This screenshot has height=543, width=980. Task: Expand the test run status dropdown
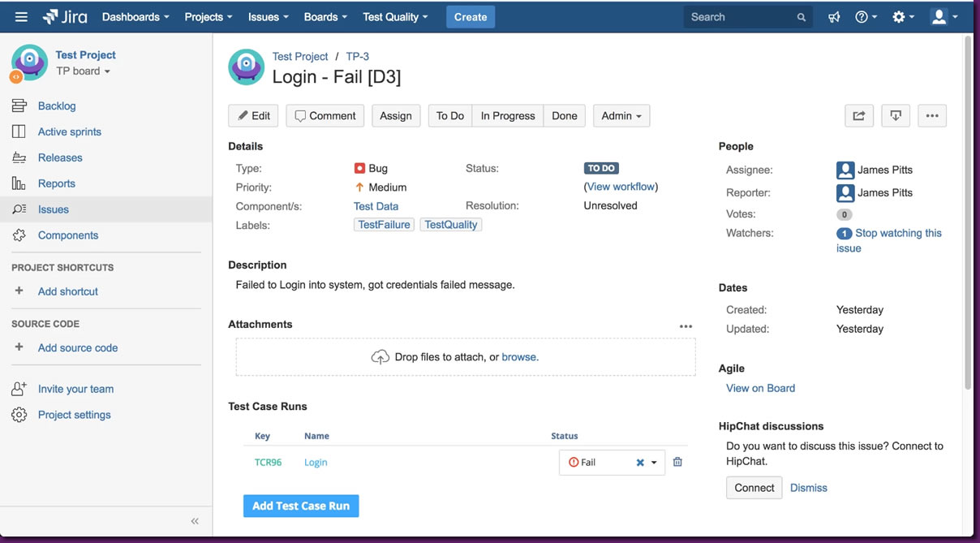[654, 463]
